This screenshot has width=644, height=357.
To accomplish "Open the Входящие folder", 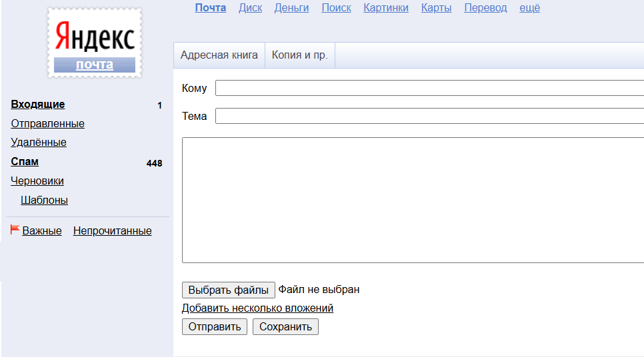I will coord(38,105).
